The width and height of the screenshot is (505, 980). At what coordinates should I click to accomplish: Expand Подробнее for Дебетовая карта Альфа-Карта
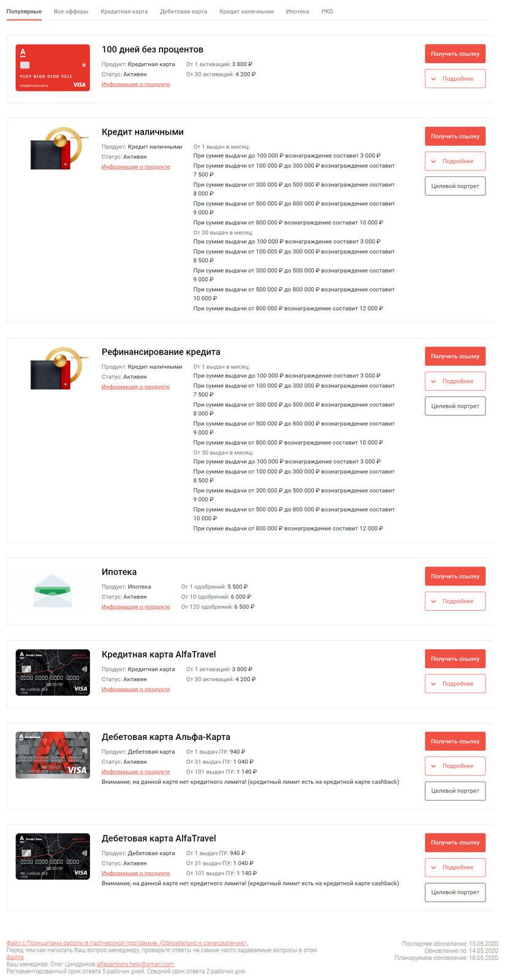point(455,766)
